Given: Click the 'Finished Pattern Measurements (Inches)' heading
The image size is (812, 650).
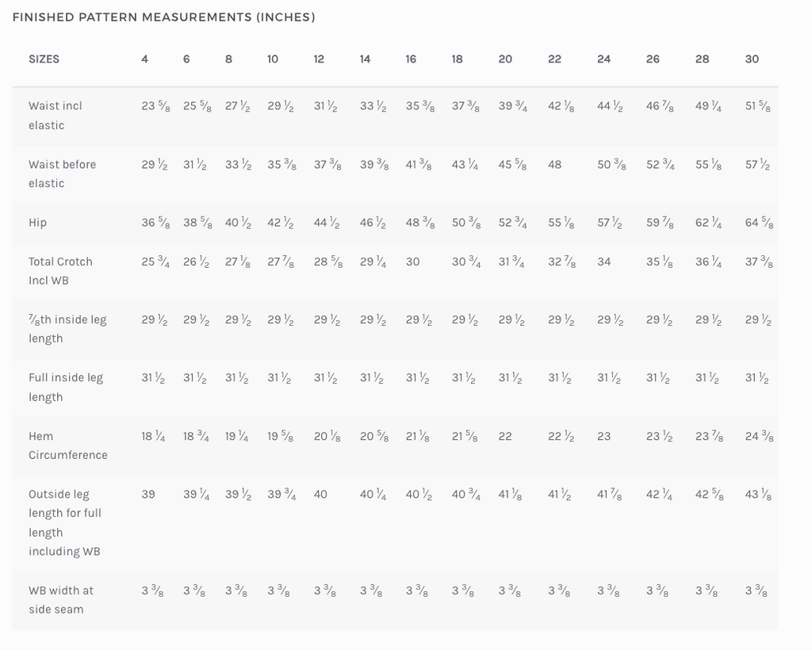Looking at the screenshot, I should 164,17.
